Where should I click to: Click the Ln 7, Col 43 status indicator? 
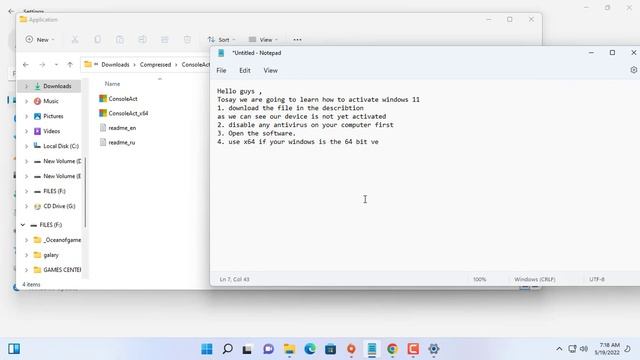tap(234, 280)
